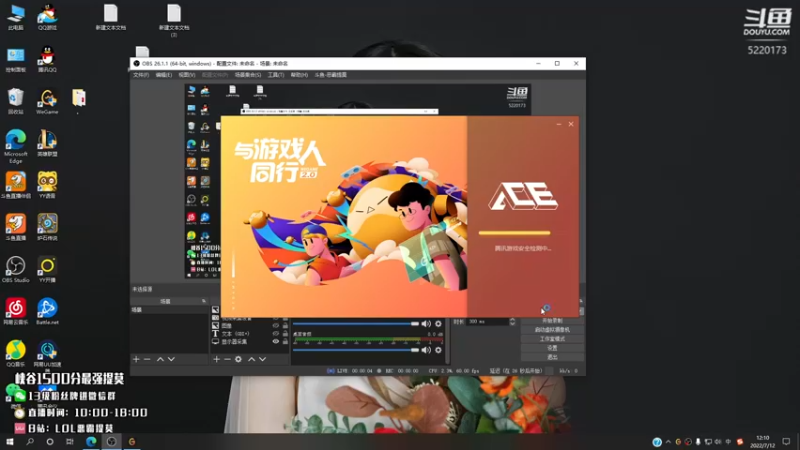Viewport: 800px width, 450px height.
Task: Move source down in OBS list
Action: 262,359
